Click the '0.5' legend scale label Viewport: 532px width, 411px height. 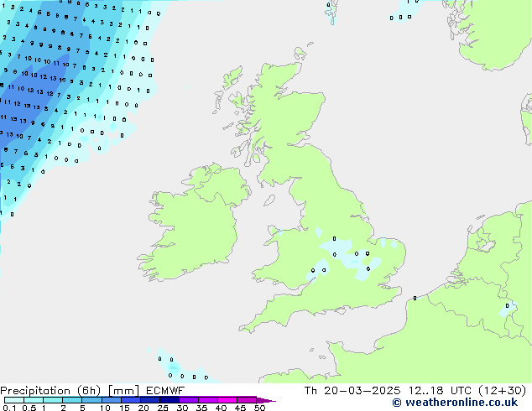29,408
